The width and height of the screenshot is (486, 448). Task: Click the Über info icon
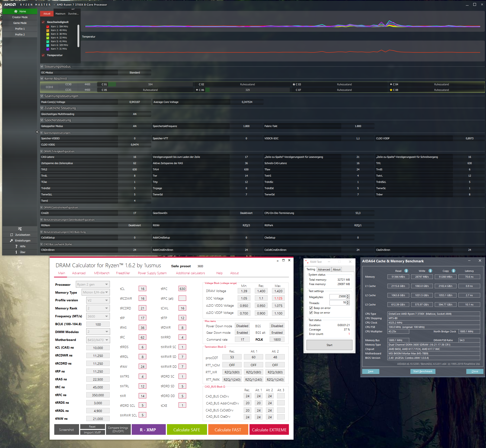tap(16, 252)
